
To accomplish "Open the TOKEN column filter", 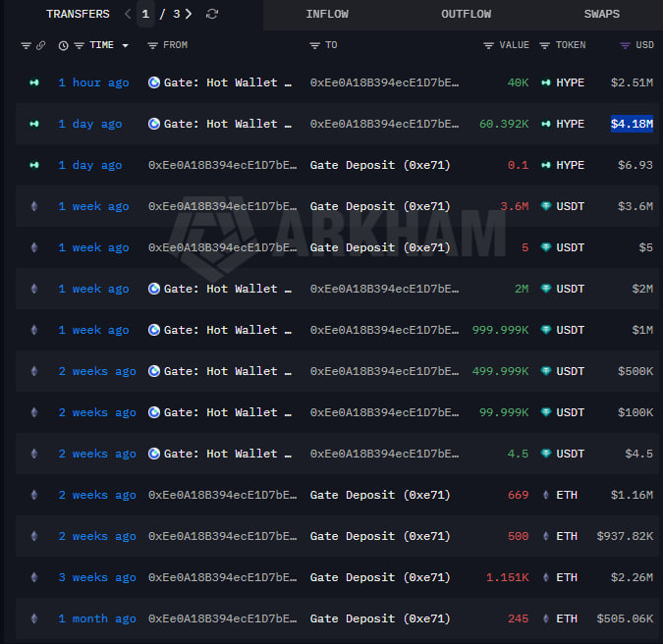I will 544,45.
